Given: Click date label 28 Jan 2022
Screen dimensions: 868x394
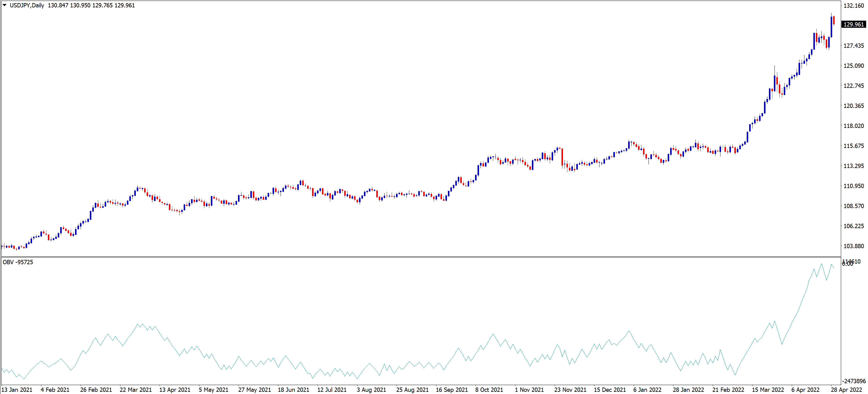Looking at the screenshot, I should 688,390.
